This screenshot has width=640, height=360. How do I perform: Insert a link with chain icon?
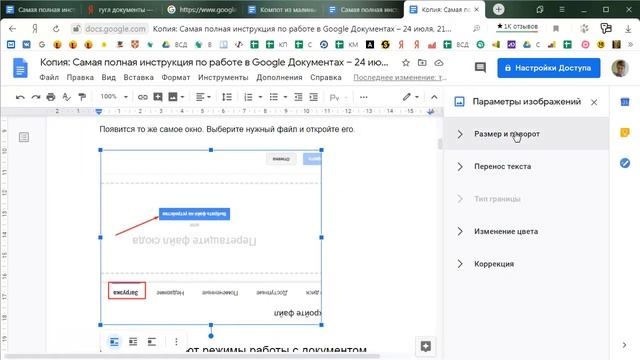142,97
